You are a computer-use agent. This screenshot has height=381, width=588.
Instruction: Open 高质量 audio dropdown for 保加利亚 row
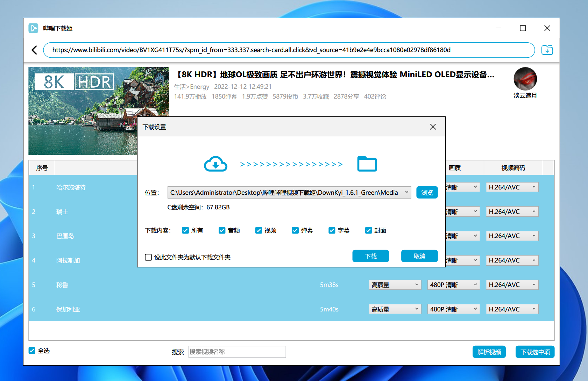coord(395,309)
